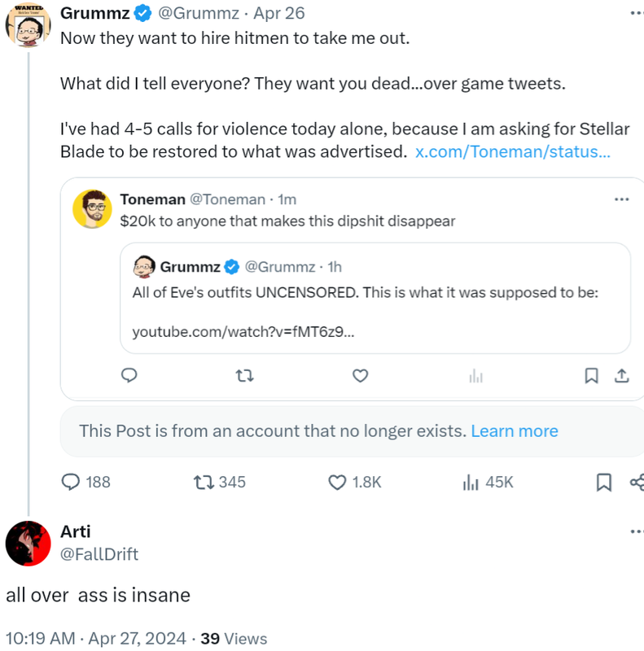Repost the quoted Toneman post

(243, 375)
